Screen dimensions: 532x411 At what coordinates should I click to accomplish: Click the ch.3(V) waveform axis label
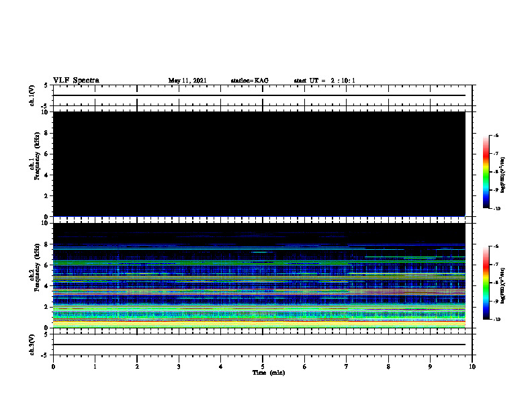[32, 345]
